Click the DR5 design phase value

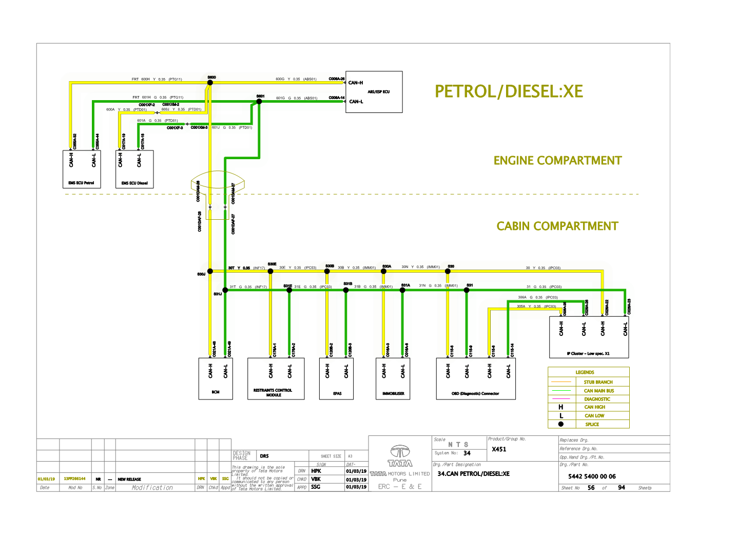[x=264, y=456]
